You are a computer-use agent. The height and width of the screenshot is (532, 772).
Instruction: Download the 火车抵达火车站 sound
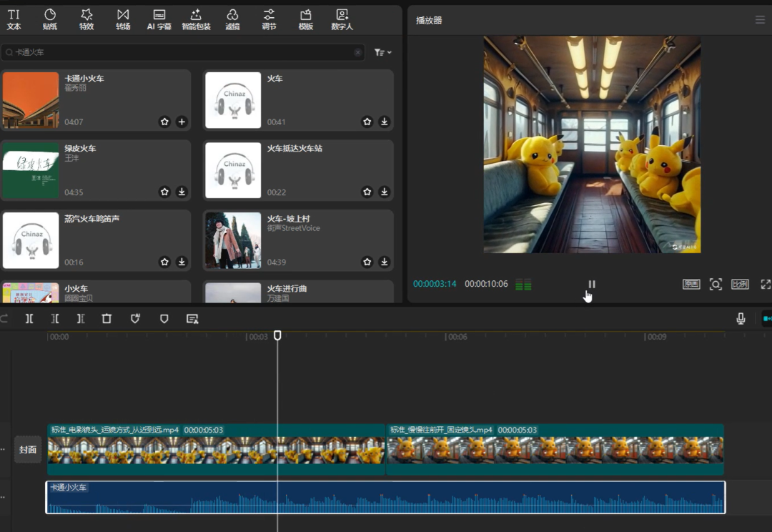pos(385,192)
